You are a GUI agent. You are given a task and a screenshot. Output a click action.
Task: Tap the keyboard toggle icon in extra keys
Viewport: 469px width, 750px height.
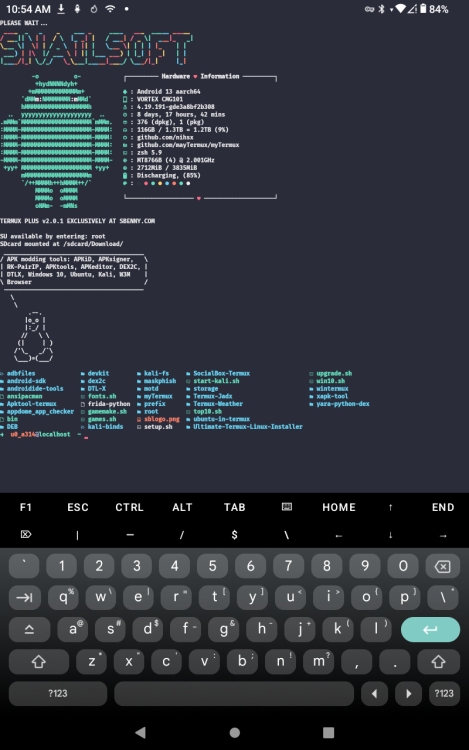point(287,507)
